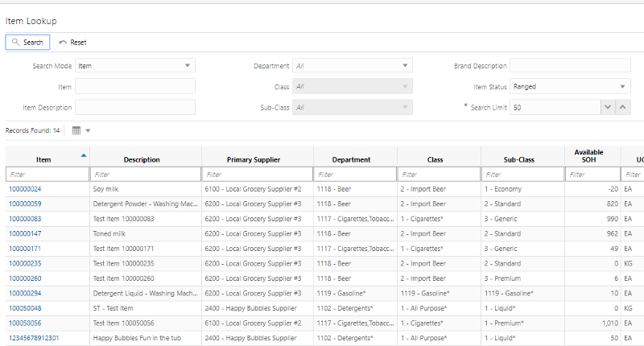
Task: Open item link 100000171
Action: point(25,249)
